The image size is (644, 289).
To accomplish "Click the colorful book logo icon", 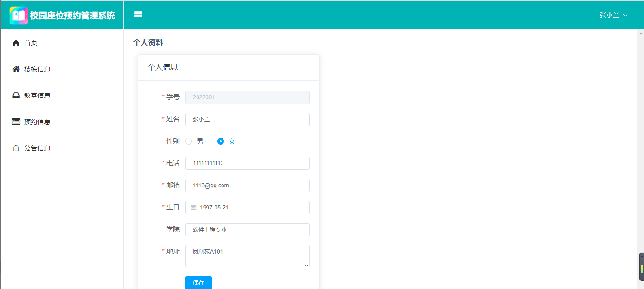I will (19, 16).
